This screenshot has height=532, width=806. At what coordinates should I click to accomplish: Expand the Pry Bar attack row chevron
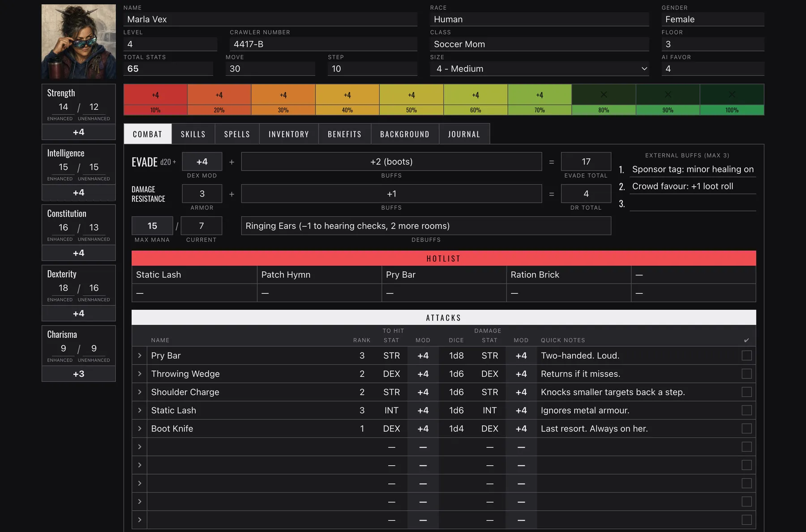coord(140,356)
